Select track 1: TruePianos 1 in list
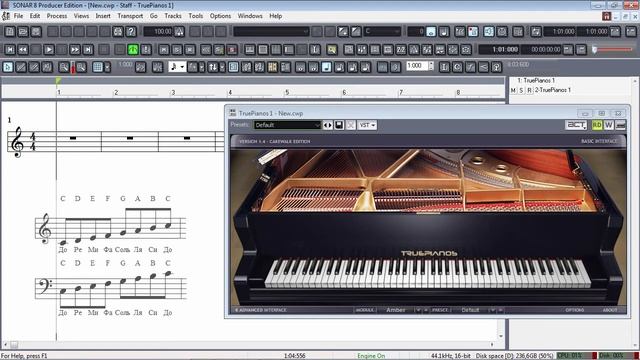Image resolution: width=640 pixels, height=360 pixels. point(536,80)
